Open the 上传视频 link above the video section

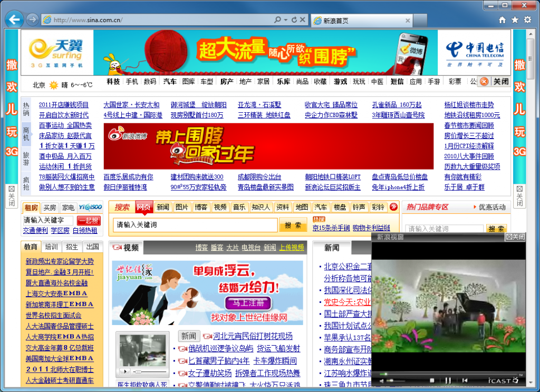pyautogui.click(x=292, y=247)
